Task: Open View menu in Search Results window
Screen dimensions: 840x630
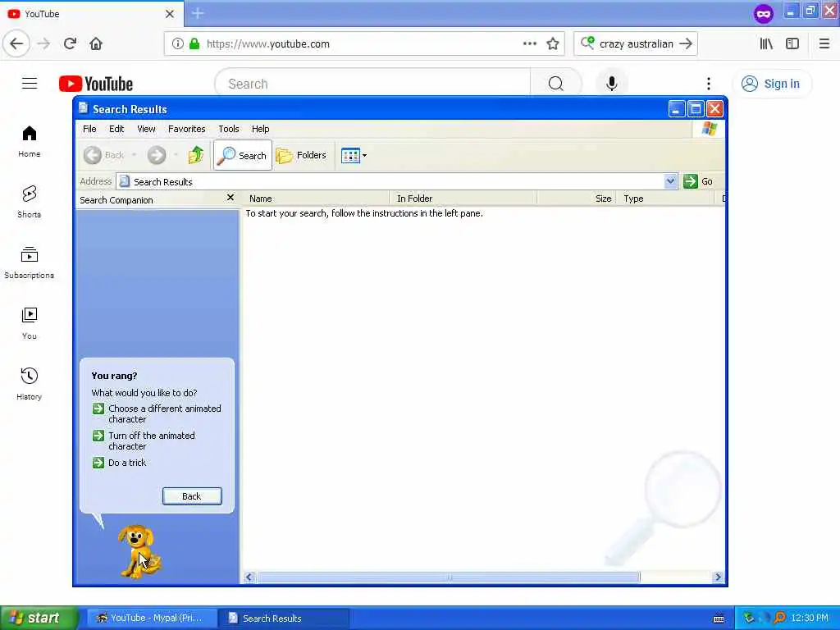Action: tap(146, 129)
